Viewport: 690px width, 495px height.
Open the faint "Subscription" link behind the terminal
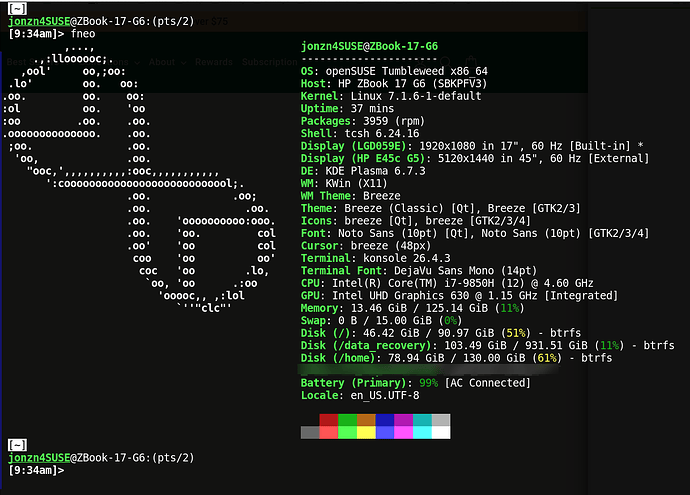270,62
